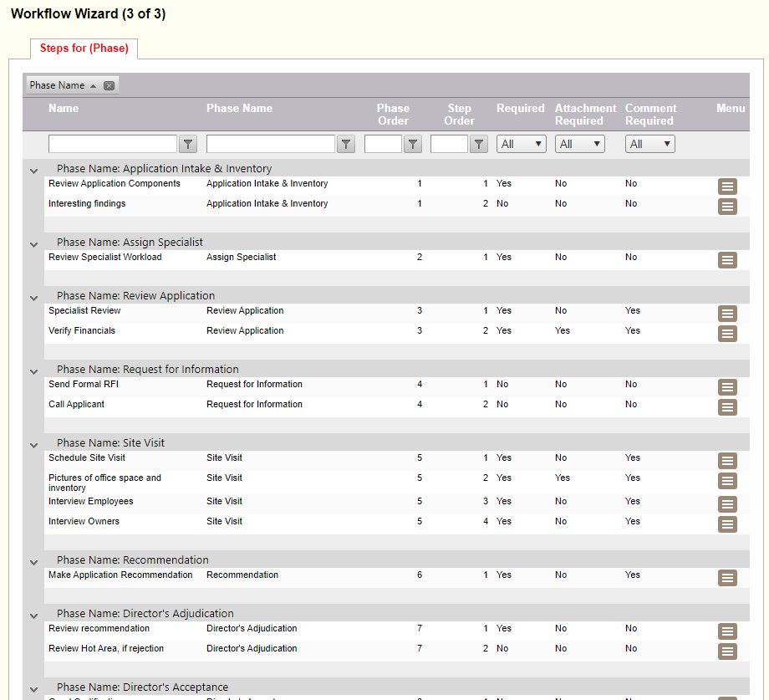Open menu icon for Verify Financials step
This screenshot has height=700, width=769.
click(727, 334)
